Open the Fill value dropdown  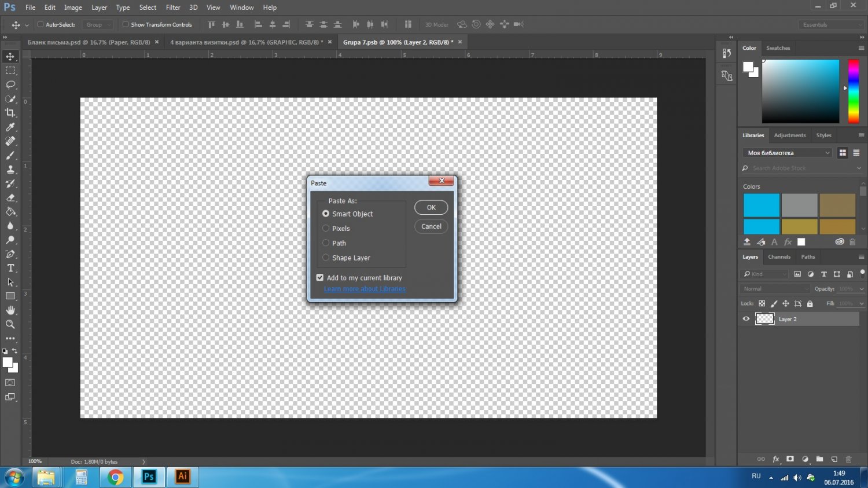click(862, 303)
